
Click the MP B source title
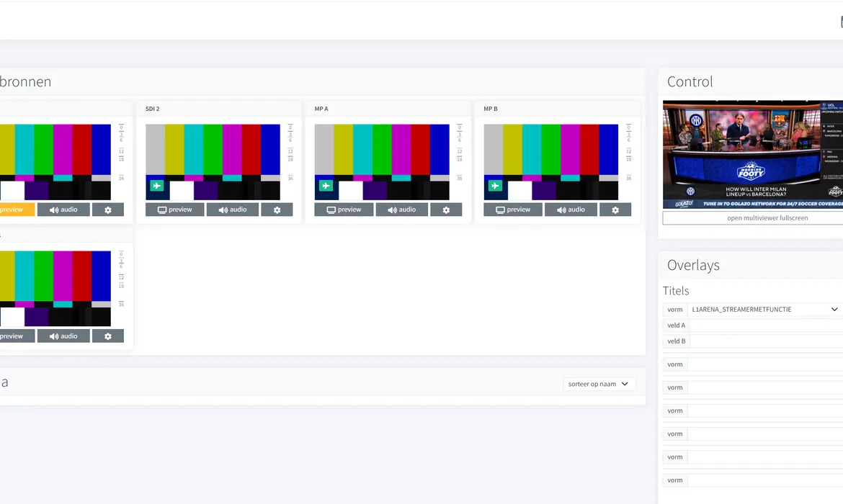pos(491,109)
